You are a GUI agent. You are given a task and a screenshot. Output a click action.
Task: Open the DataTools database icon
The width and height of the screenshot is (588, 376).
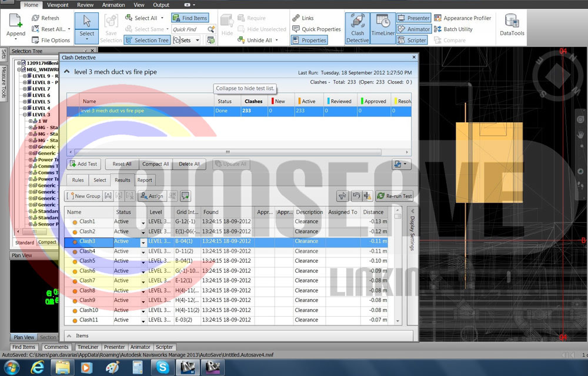click(x=512, y=21)
